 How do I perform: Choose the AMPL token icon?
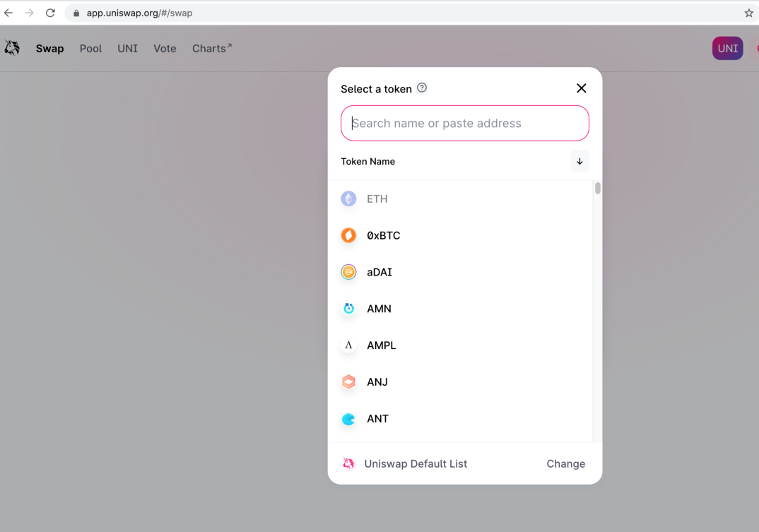[348, 345]
